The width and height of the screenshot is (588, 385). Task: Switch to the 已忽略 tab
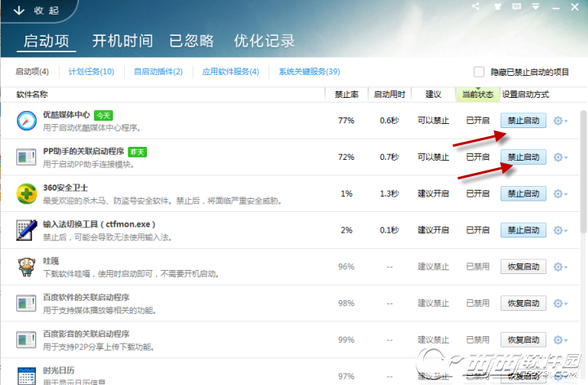click(191, 41)
